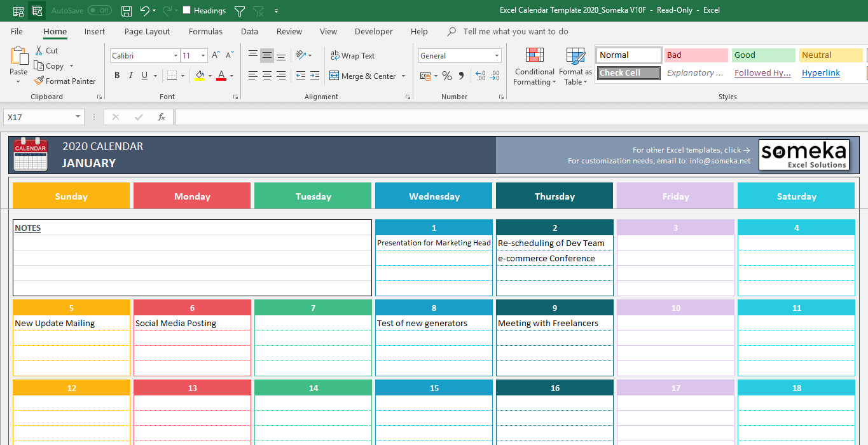Screen dimensions: 868x445
Task: Click the Someka Excel Solutions logo link
Action: (804, 155)
